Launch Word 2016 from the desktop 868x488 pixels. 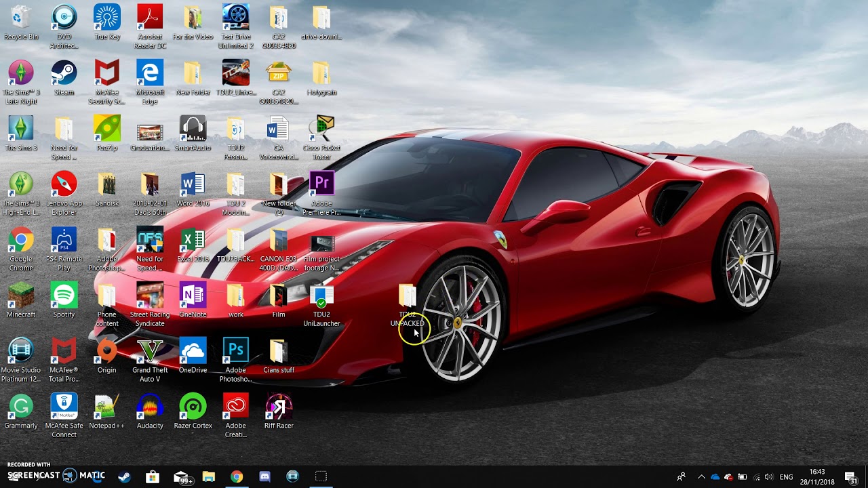click(193, 189)
